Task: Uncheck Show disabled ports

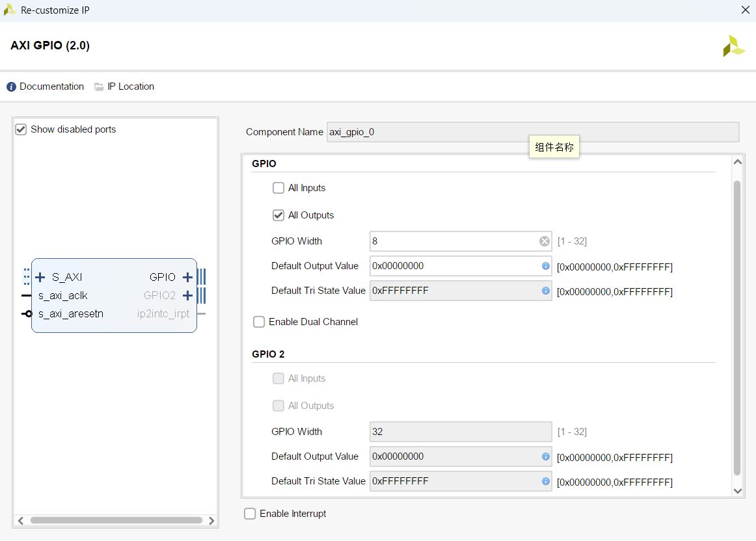Action: tap(20, 129)
